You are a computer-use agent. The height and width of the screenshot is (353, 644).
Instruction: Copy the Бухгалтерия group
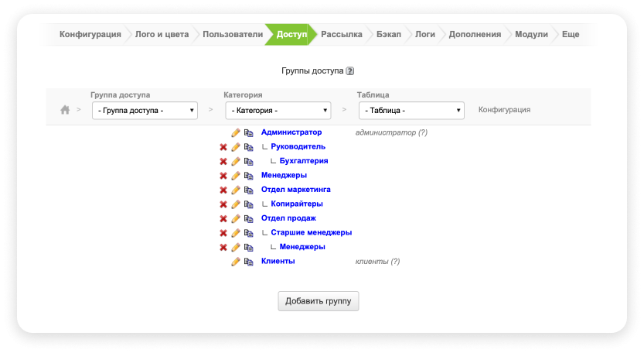tap(249, 161)
